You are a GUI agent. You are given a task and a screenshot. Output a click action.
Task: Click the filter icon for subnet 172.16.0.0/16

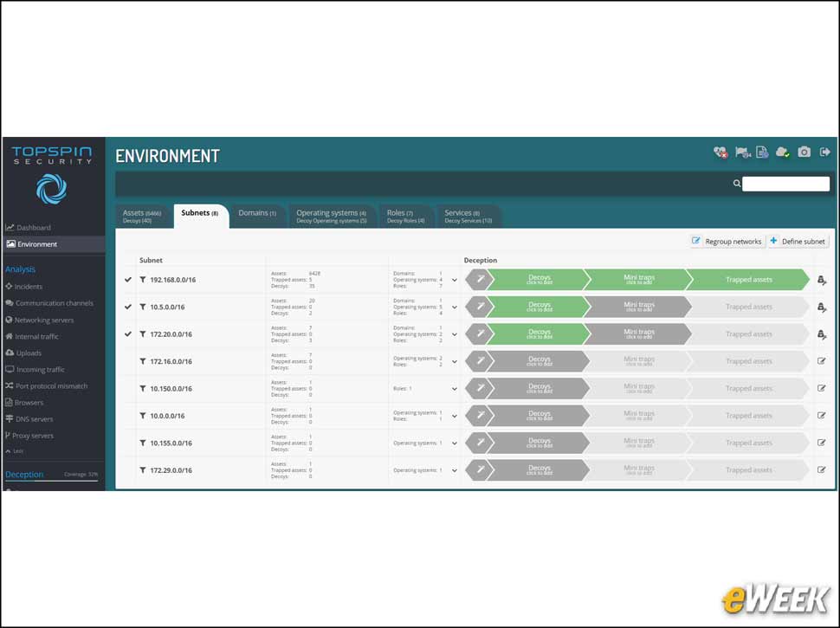pos(143,361)
